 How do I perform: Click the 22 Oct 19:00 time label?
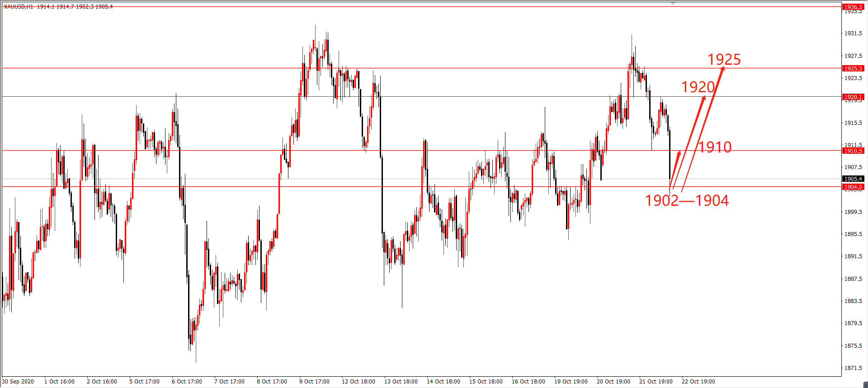698,381
